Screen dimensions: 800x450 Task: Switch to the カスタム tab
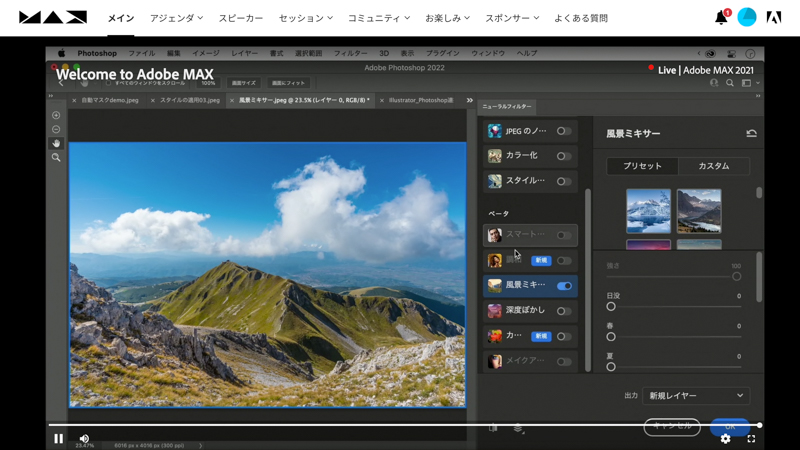click(714, 166)
